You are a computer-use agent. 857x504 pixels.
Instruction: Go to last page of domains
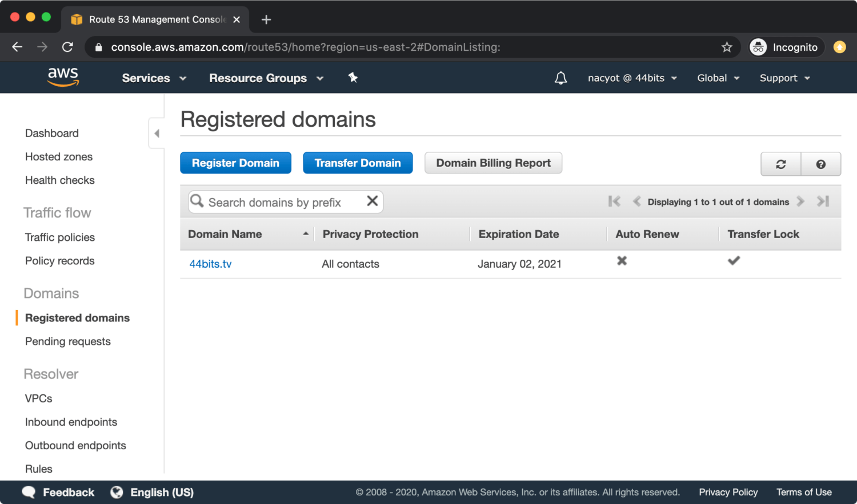coord(823,201)
